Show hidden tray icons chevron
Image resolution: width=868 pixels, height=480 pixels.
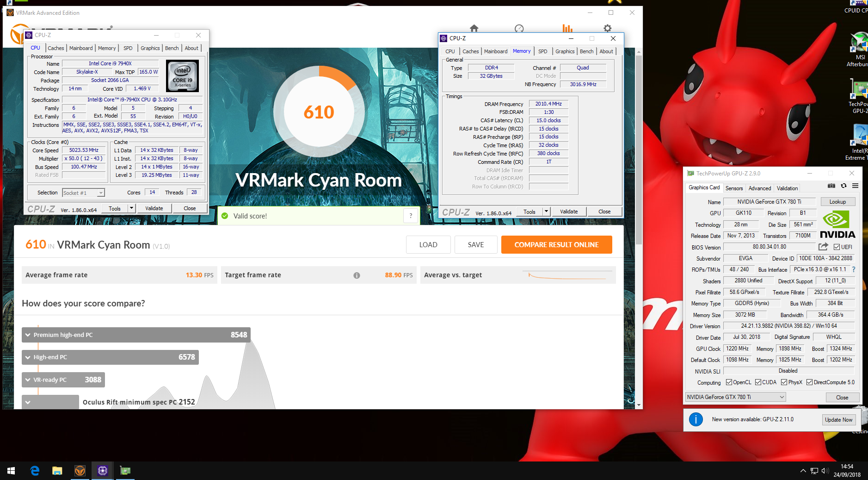tap(803, 471)
